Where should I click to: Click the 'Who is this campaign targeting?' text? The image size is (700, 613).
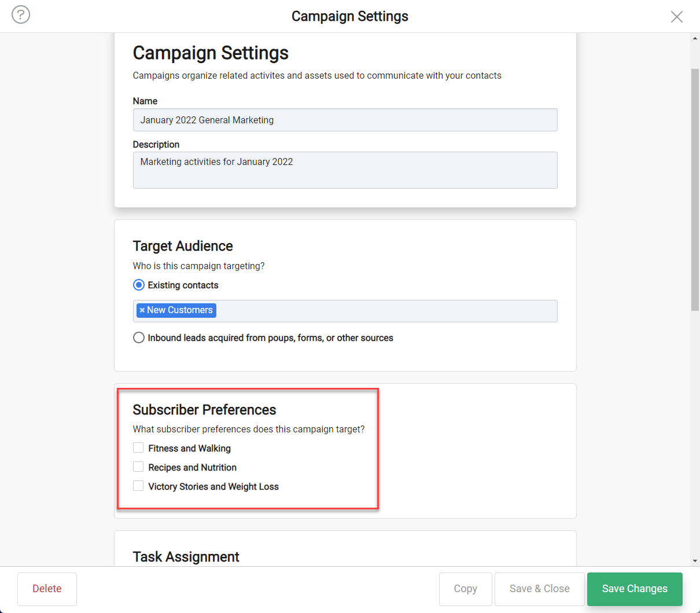198,266
